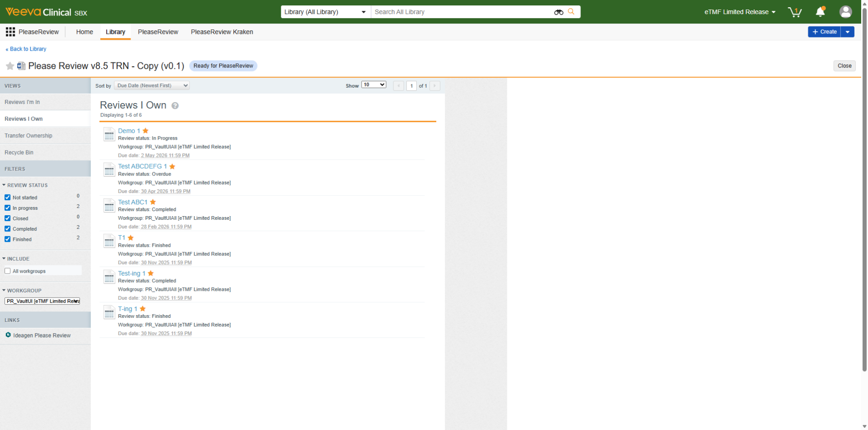Viewport: 868px width, 430px height.
Task: Click the star next to Test-ing 1
Action: click(x=151, y=273)
